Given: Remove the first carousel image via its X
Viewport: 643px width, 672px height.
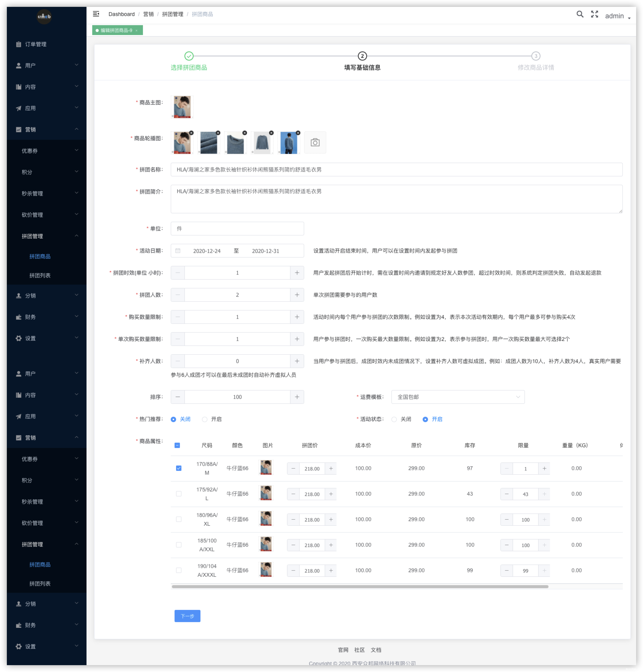Looking at the screenshot, I should [191, 133].
